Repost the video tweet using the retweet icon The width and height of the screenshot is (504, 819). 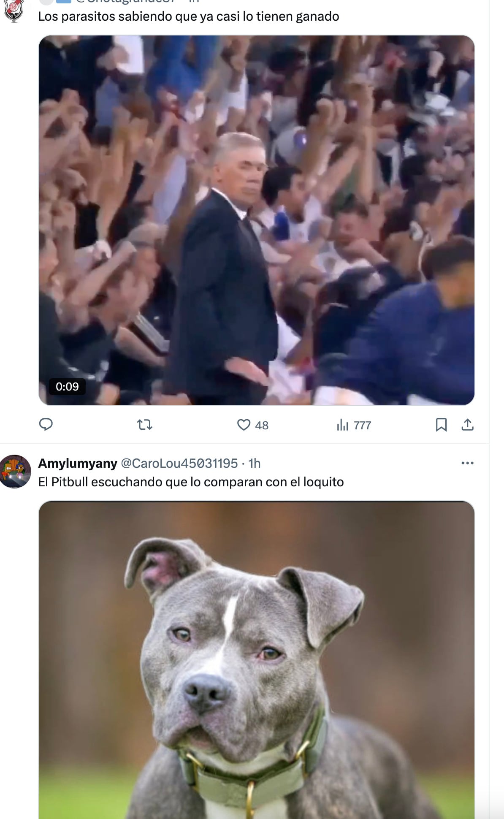coord(145,424)
